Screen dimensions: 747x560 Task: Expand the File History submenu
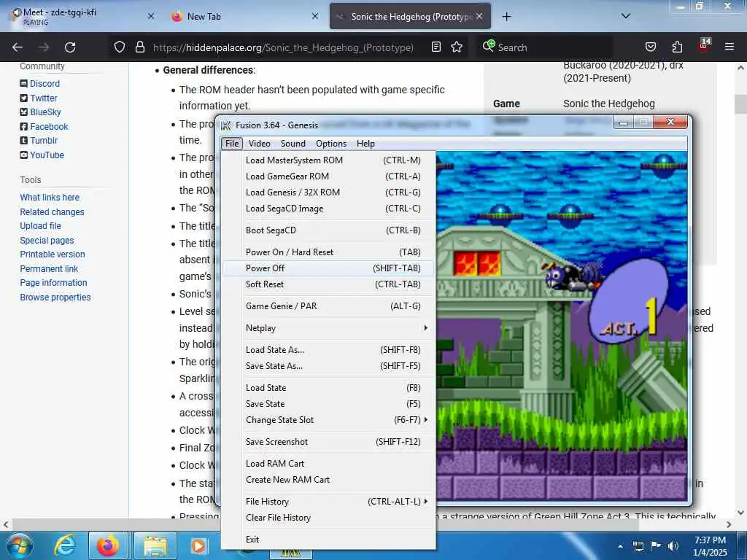[x=328, y=502]
